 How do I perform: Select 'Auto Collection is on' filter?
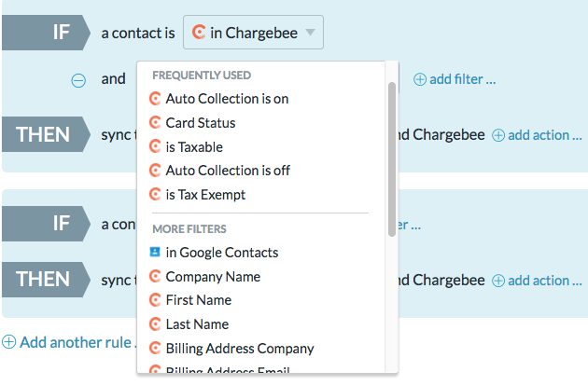point(227,99)
